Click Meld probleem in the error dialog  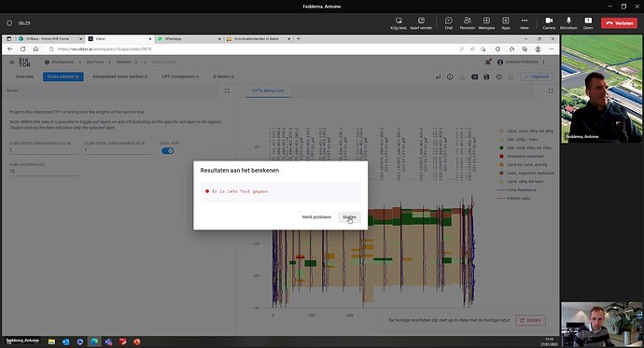tap(316, 217)
